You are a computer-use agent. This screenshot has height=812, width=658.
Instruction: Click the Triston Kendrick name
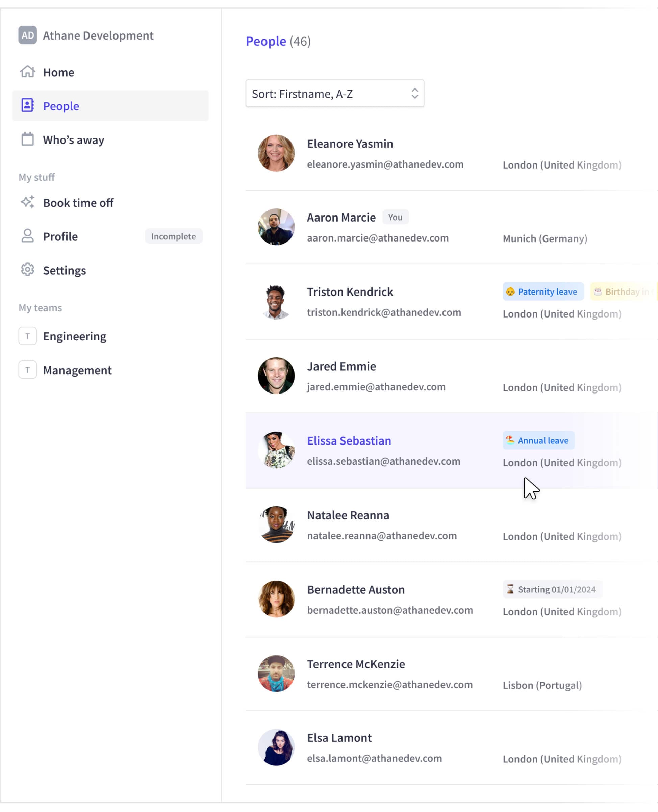350,292
